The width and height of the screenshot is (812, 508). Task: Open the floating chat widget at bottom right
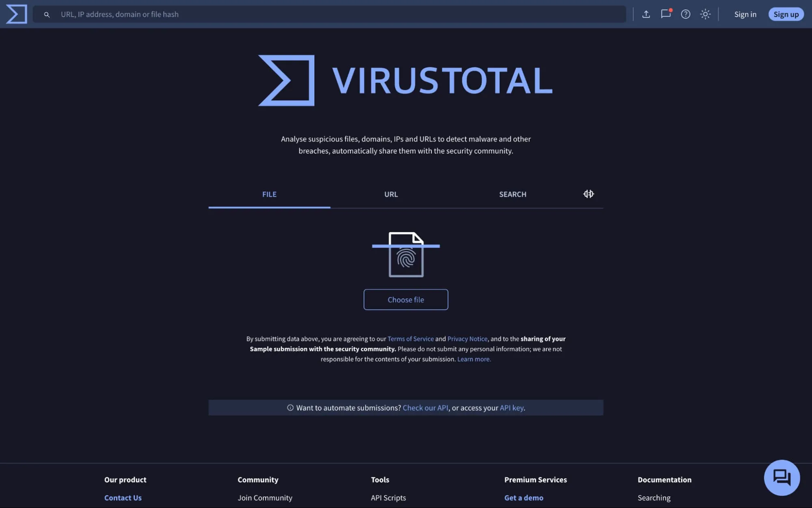point(782,478)
